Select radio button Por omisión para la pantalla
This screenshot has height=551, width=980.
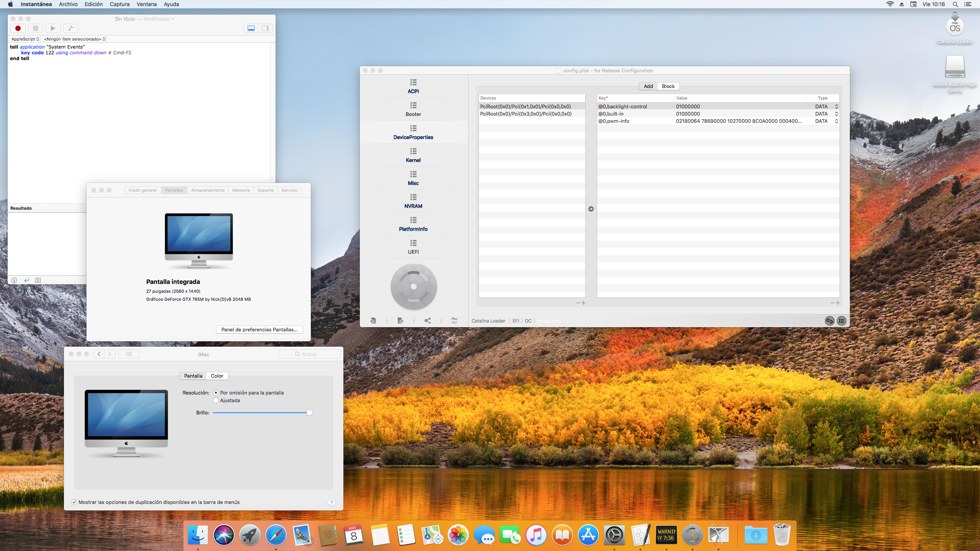click(216, 392)
